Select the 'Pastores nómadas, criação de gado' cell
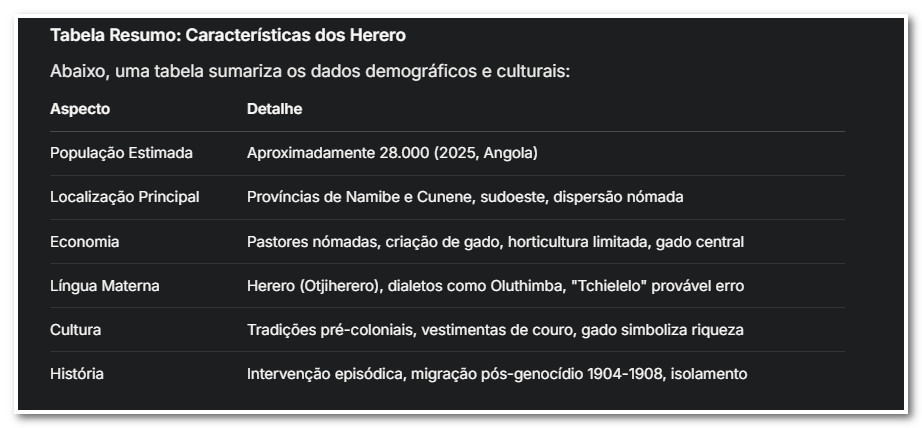Viewport: 922px width, 428px height. pos(495,241)
